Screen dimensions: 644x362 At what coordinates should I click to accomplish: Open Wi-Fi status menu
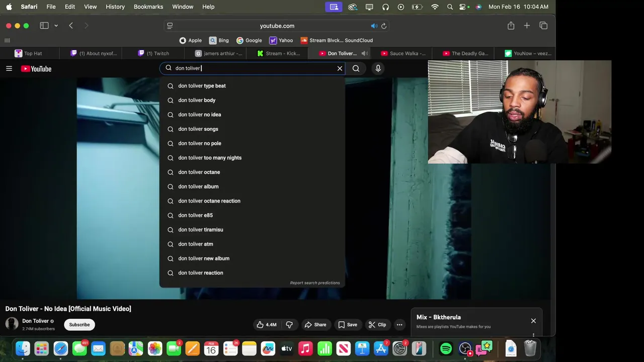click(x=435, y=7)
